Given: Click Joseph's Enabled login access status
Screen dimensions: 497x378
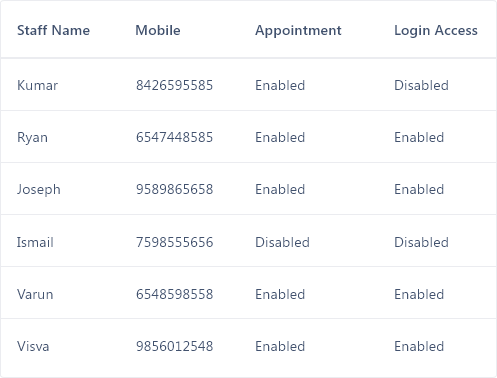Looking at the screenshot, I should click(419, 189).
